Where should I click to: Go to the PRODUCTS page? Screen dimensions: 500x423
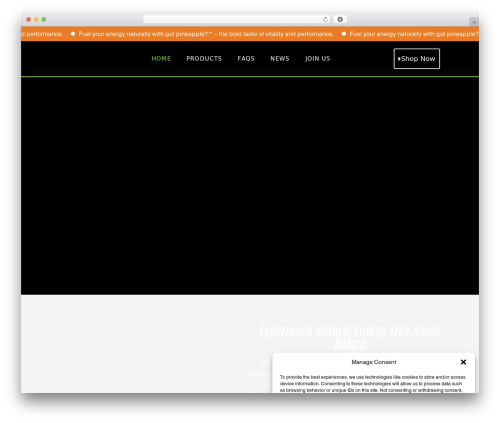tap(204, 59)
